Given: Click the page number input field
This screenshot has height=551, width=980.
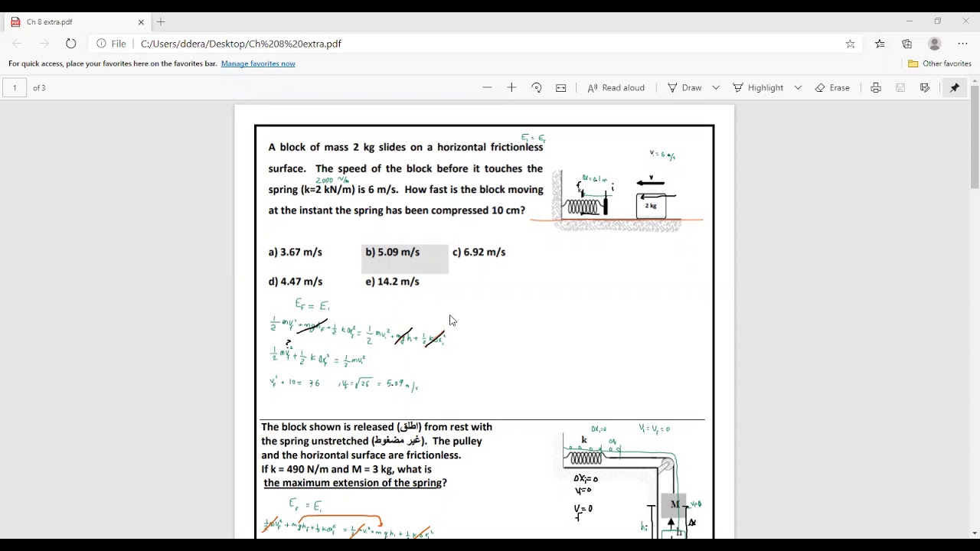Looking at the screenshot, I should 15,88.
